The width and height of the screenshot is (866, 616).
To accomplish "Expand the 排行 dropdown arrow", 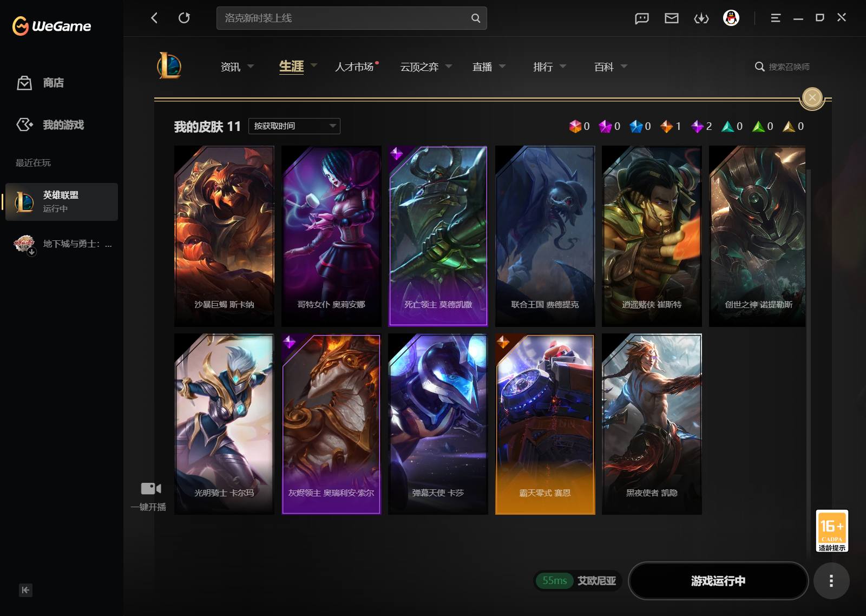I will pyautogui.click(x=563, y=67).
